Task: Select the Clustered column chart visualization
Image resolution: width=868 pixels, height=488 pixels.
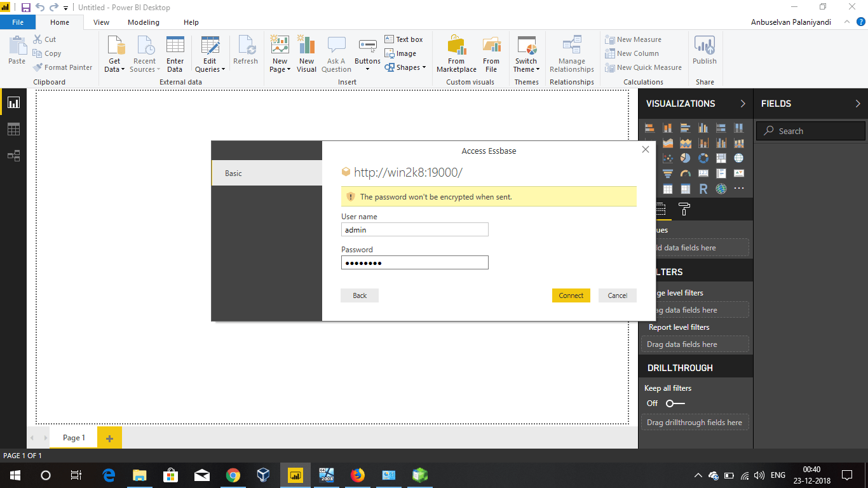Action: click(x=703, y=128)
